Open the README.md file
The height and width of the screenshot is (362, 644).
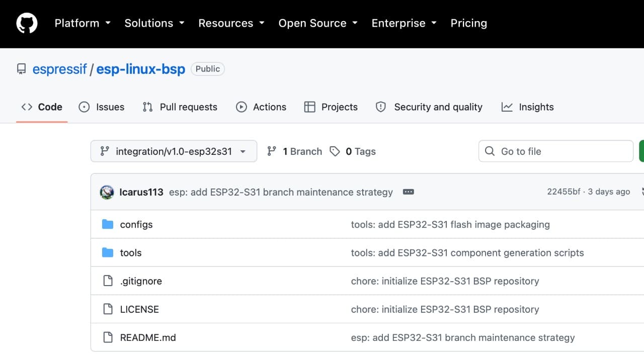148,337
